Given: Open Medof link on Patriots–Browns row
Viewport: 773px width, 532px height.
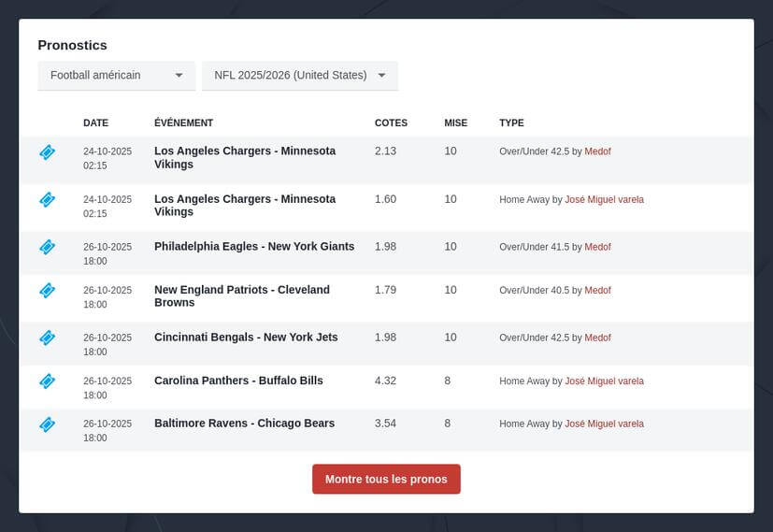Looking at the screenshot, I should tap(597, 291).
